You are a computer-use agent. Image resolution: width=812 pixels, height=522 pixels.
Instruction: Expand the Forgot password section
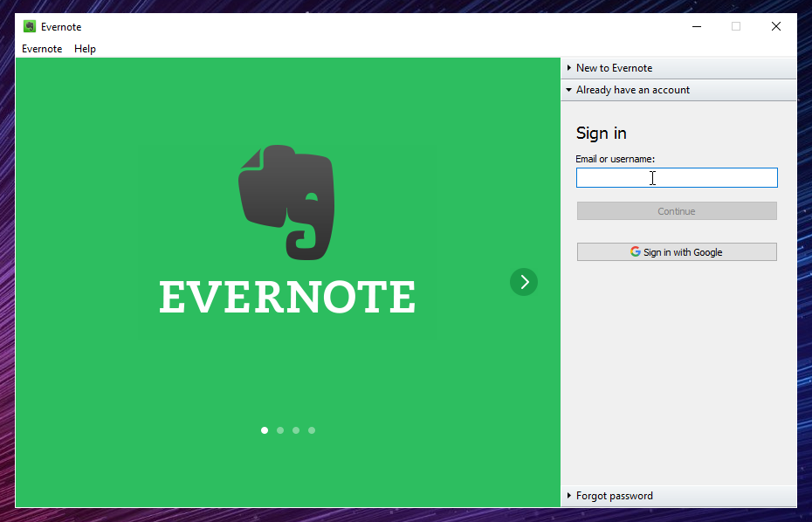(678, 496)
